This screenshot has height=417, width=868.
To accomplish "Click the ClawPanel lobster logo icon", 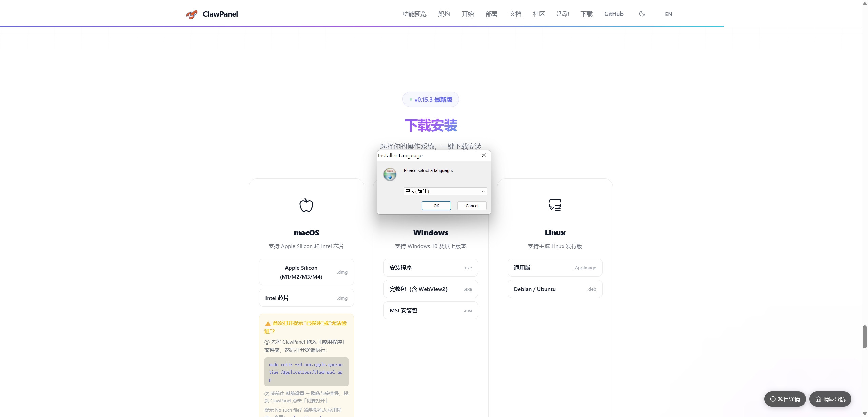I will tap(192, 14).
